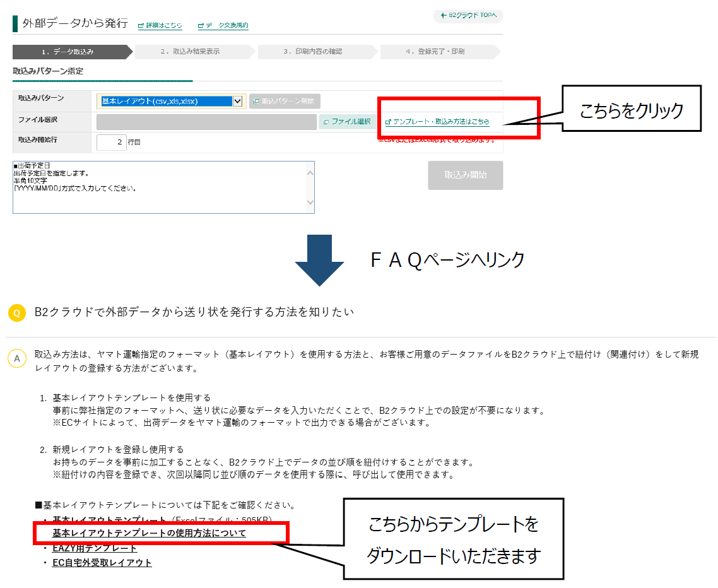Select step 4 登録完了・印刷 tab
The width and height of the screenshot is (718, 588).
(x=440, y=52)
